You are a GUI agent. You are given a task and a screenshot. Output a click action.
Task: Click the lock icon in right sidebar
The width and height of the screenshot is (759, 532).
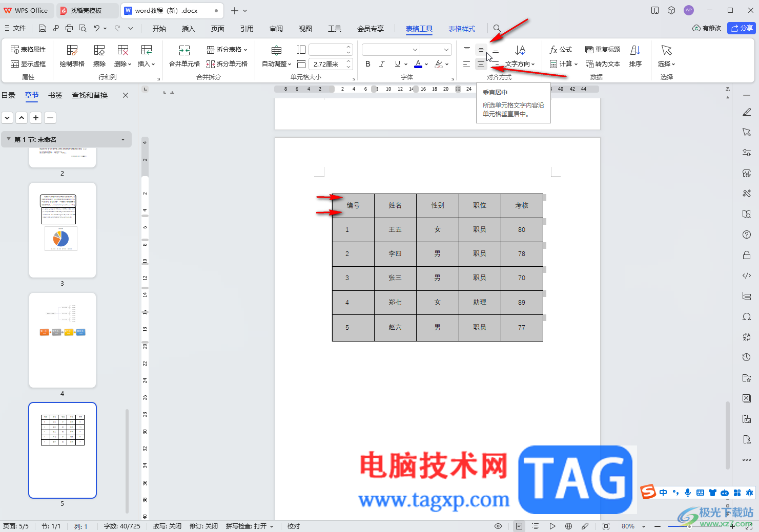tap(747, 255)
